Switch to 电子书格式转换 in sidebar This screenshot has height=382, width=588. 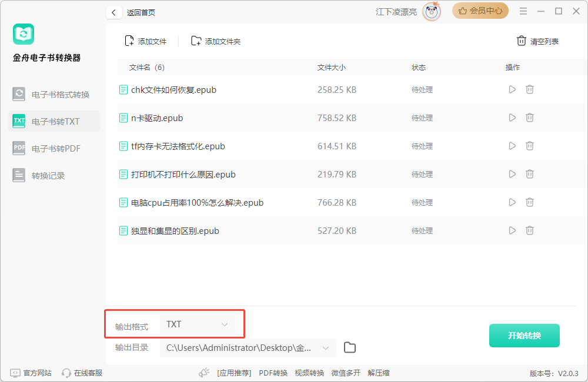54,95
